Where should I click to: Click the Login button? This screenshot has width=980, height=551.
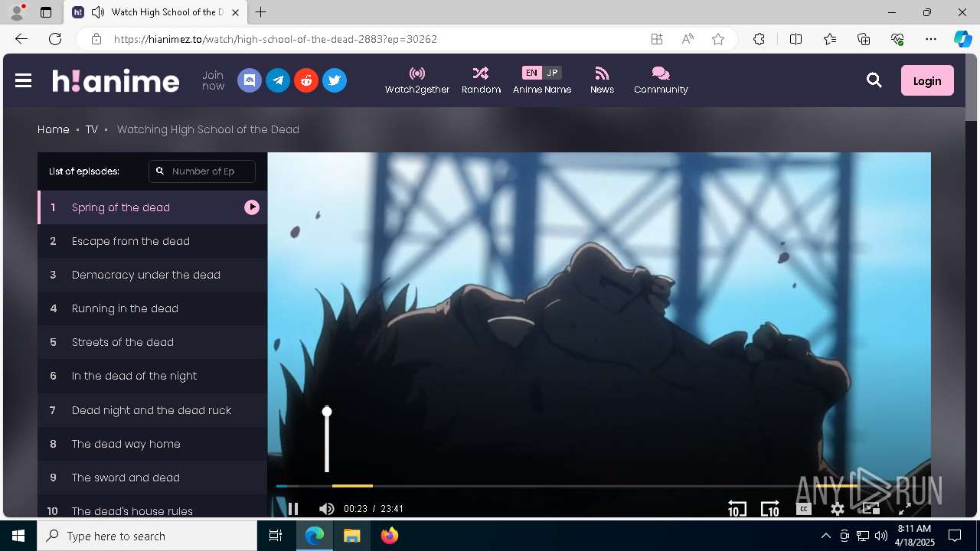(x=927, y=80)
